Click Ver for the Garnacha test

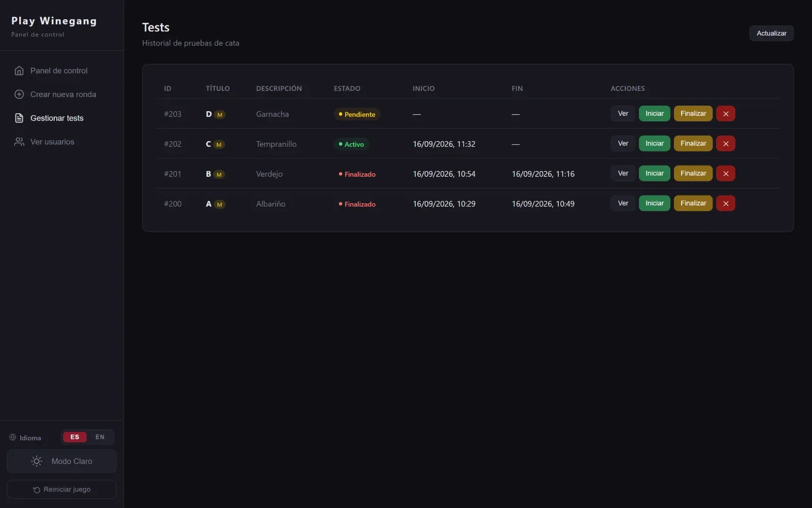(x=623, y=114)
